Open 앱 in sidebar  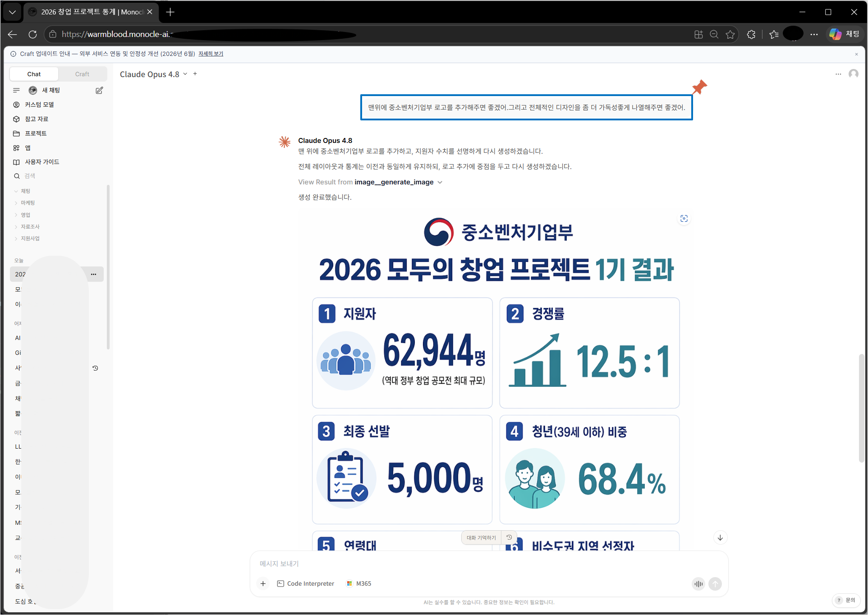pos(28,148)
